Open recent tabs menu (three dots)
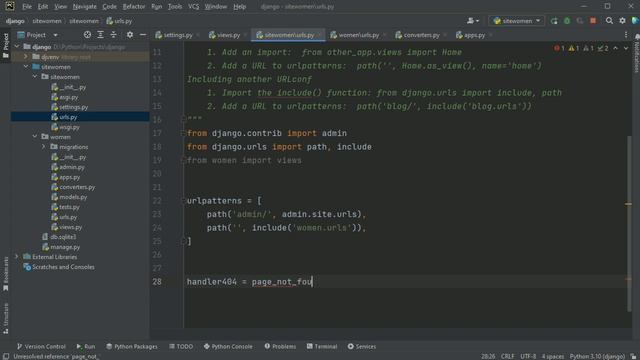Image resolution: width=640 pixels, height=360 pixels. click(626, 35)
